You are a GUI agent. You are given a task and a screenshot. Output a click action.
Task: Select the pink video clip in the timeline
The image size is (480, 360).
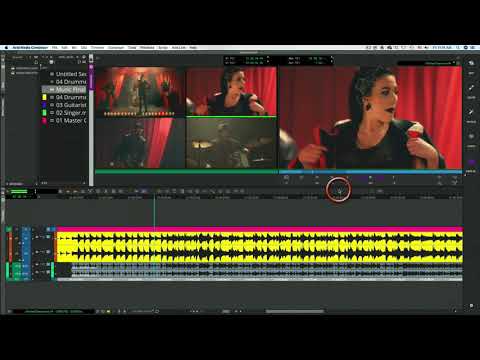coord(259,229)
